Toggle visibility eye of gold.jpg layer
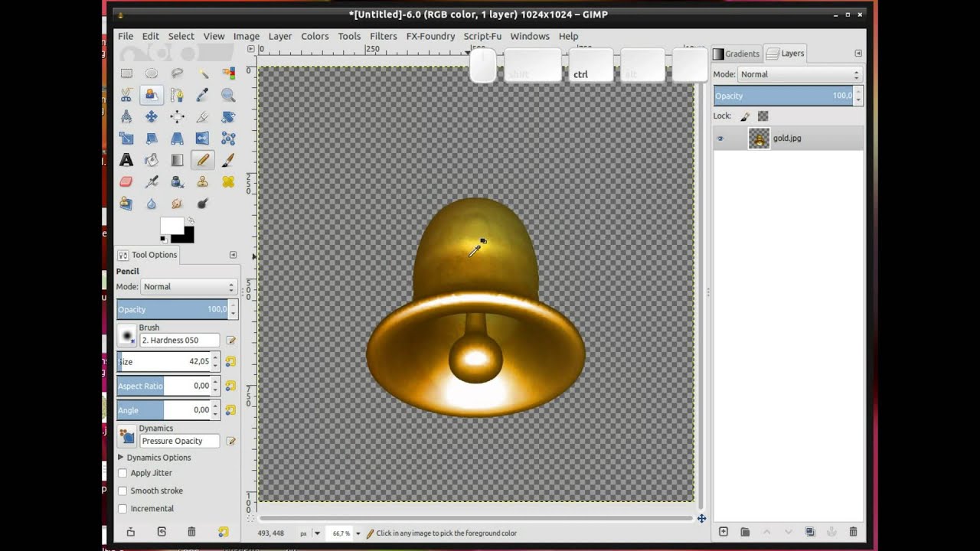 pyautogui.click(x=720, y=139)
